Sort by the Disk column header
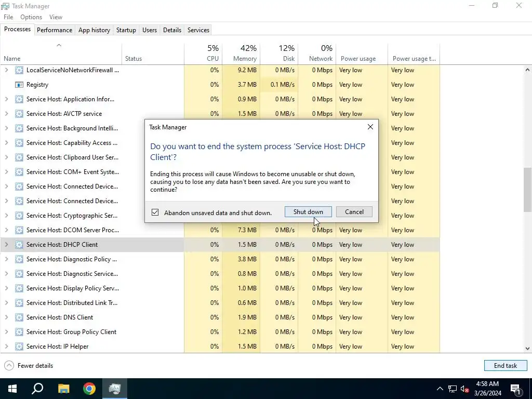Viewport: 532px width, 399px height. (x=279, y=54)
